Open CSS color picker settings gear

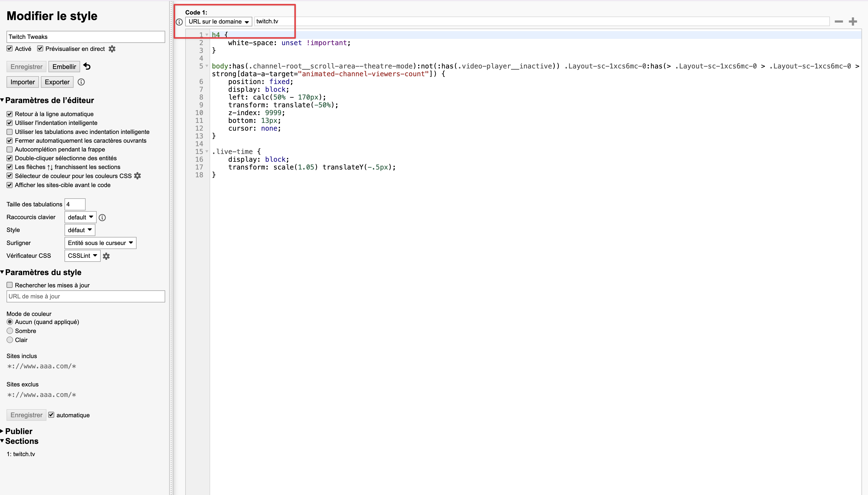pos(138,176)
